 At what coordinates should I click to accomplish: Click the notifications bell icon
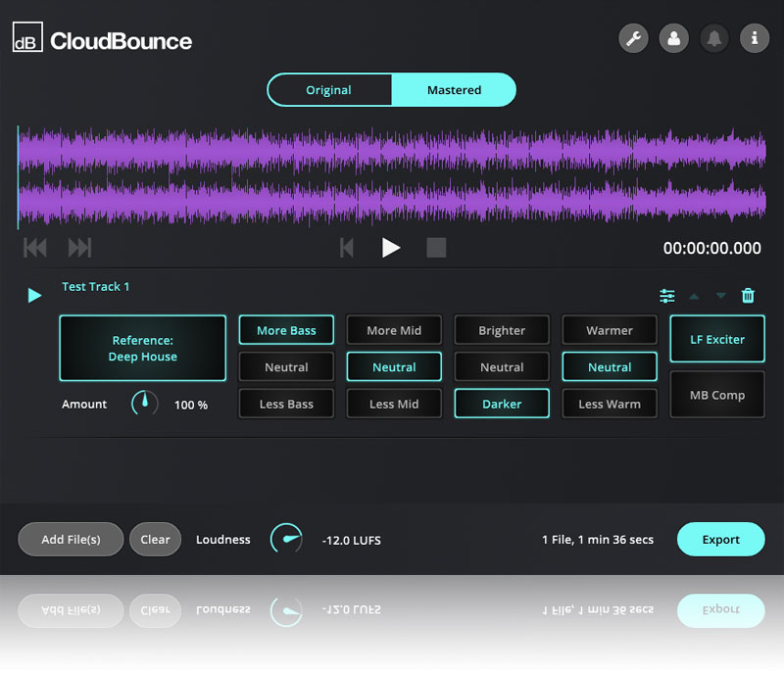pyautogui.click(x=714, y=38)
